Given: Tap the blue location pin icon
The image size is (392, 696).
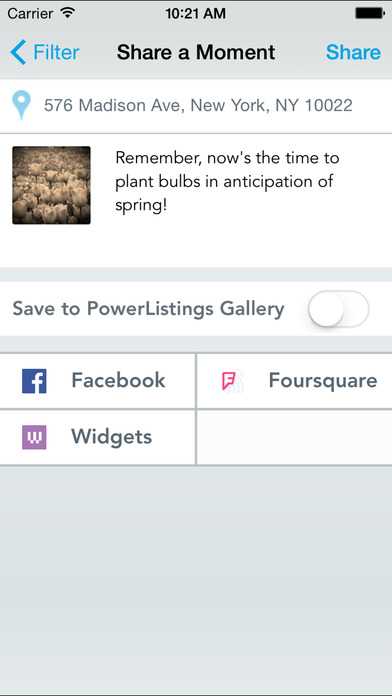Looking at the screenshot, I should [22, 105].
